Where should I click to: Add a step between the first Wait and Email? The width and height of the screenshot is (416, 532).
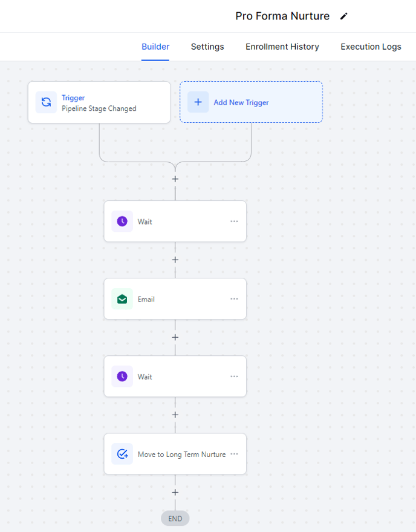pyautogui.click(x=175, y=260)
